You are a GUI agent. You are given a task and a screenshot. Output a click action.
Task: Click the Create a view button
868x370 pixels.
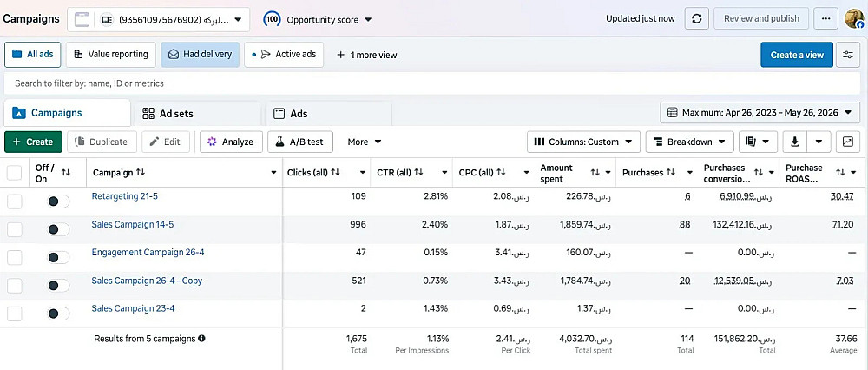[797, 55]
